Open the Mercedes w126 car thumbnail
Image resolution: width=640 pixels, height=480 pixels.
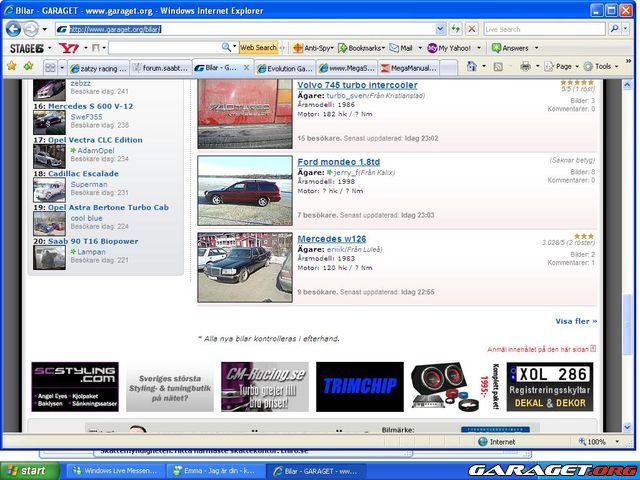231,267
